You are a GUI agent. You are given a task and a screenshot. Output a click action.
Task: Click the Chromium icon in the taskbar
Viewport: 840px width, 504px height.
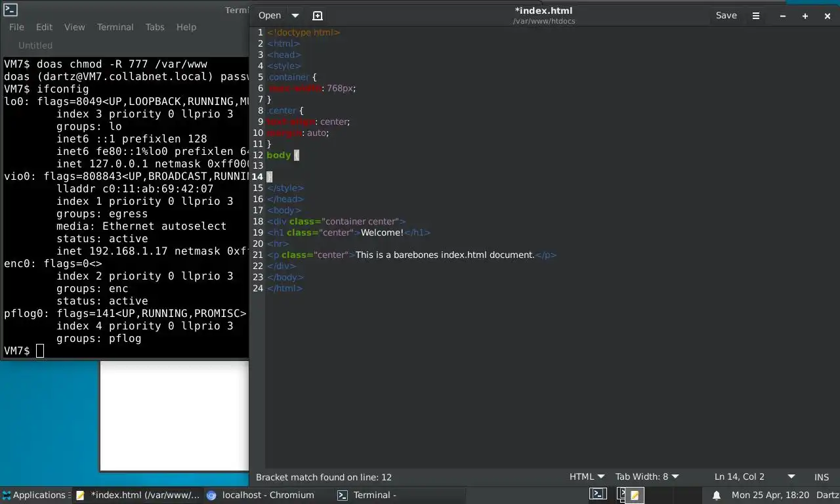tap(211, 495)
